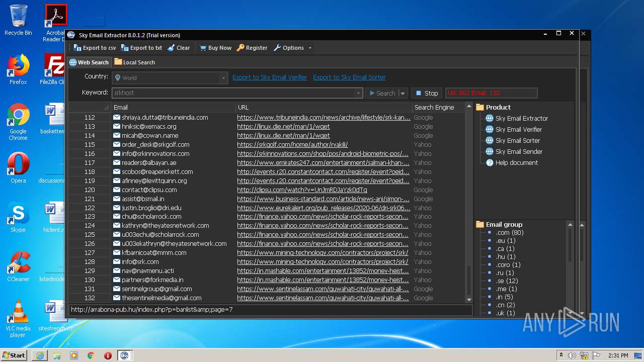Select row kfbarnicoat@mmm.com
Image resolution: width=644 pixels, height=362 pixels.
[154, 252]
